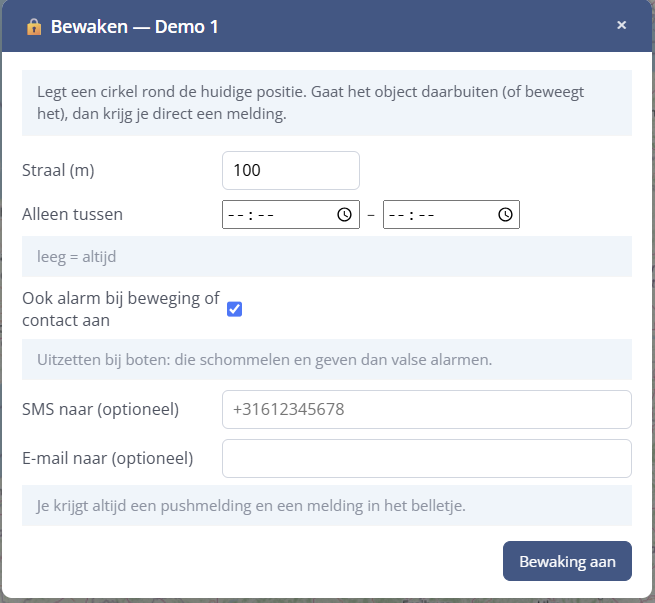Click the Straal (m) radius input field
Screen dimensions: 655x603
coord(291,170)
